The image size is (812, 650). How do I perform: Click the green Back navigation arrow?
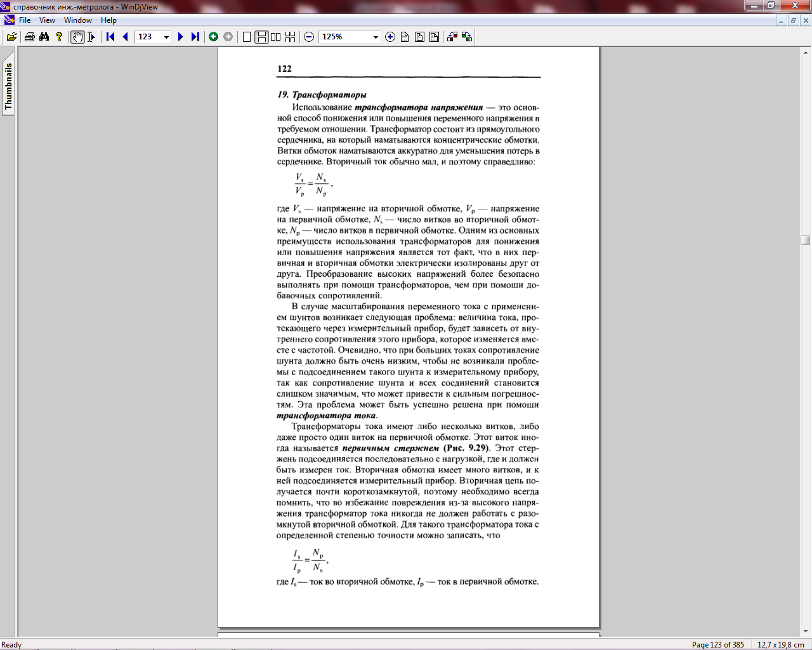(214, 37)
